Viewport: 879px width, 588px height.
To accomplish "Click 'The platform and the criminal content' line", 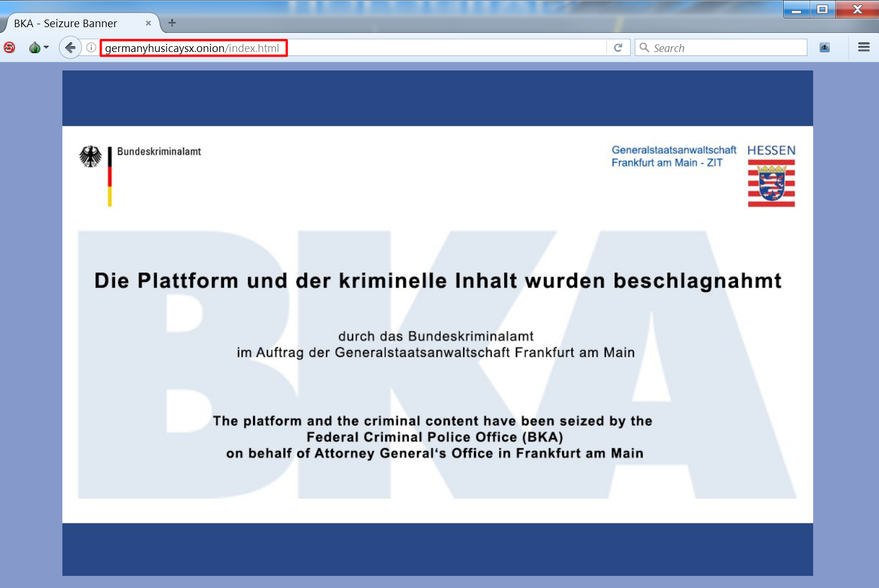I will tap(433, 421).
